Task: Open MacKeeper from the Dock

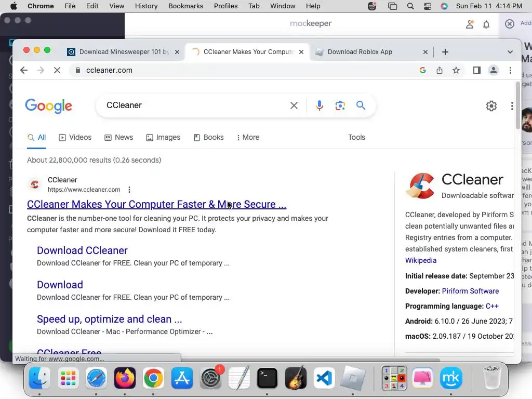Action: click(451, 378)
